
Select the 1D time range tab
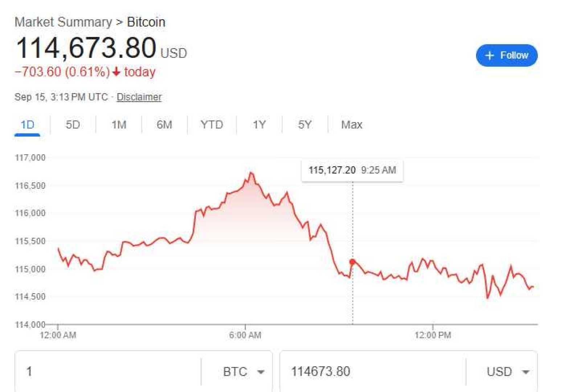(x=27, y=125)
